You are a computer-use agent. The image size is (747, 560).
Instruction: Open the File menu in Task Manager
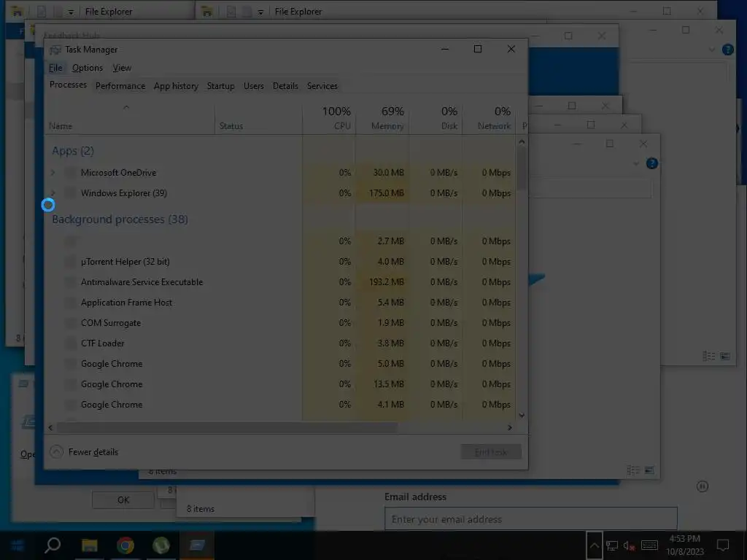pyautogui.click(x=55, y=68)
